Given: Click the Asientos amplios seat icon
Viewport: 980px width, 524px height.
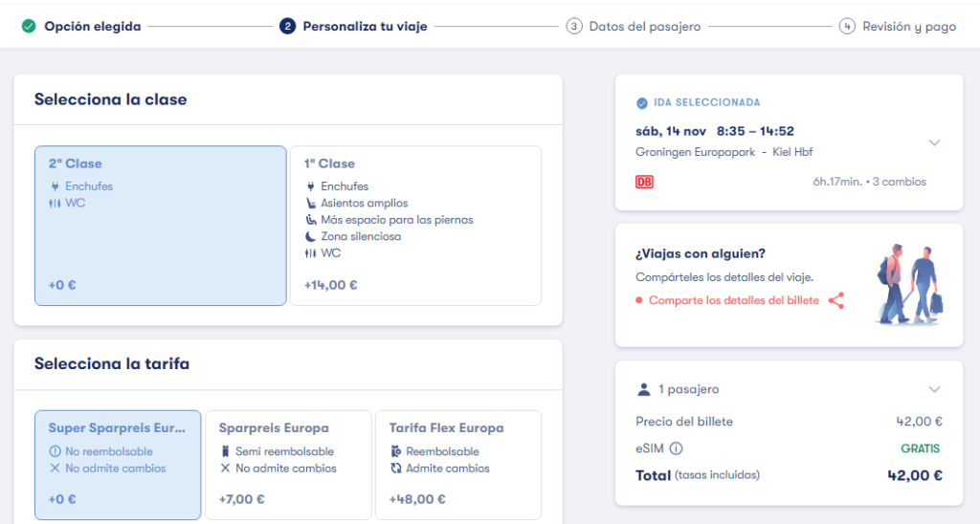Looking at the screenshot, I should pyautogui.click(x=311, y=203).
